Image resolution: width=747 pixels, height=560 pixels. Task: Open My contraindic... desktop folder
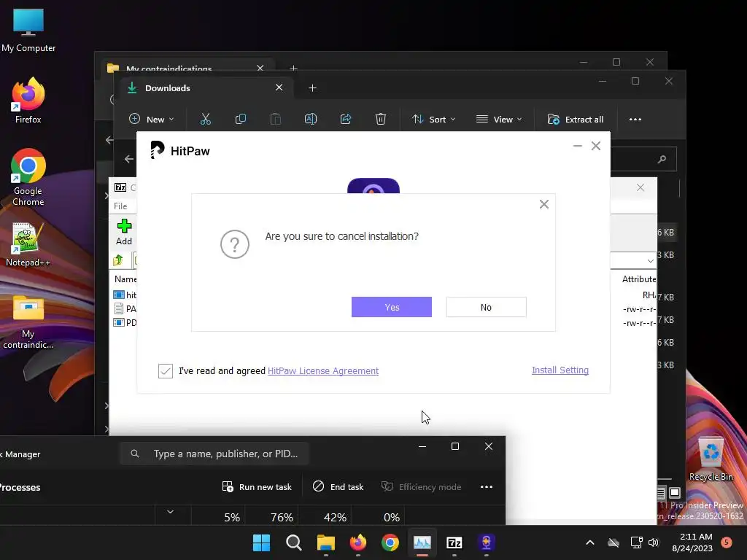tap(28, 322)
